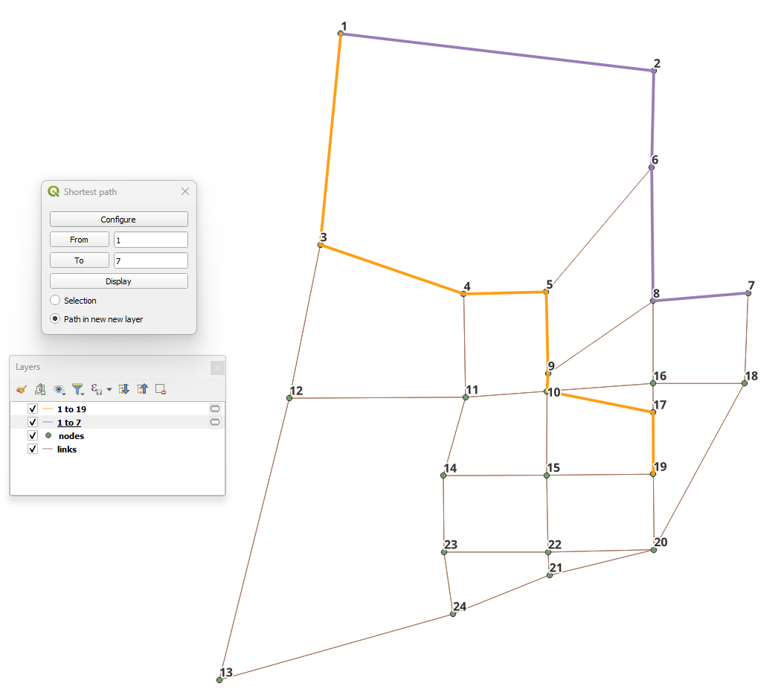Click the Add Group icon in Layers
This screenshot has height=698, width=784.
click(40, 388)
